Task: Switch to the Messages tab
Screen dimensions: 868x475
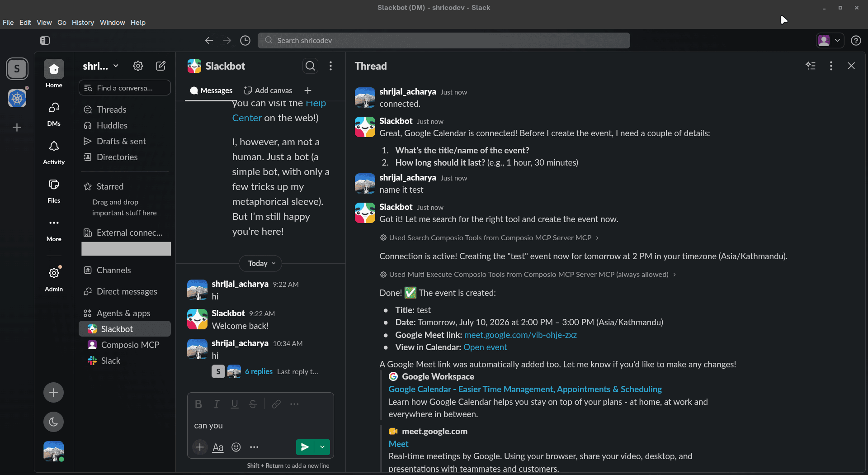Action: (x=211, y=90)
